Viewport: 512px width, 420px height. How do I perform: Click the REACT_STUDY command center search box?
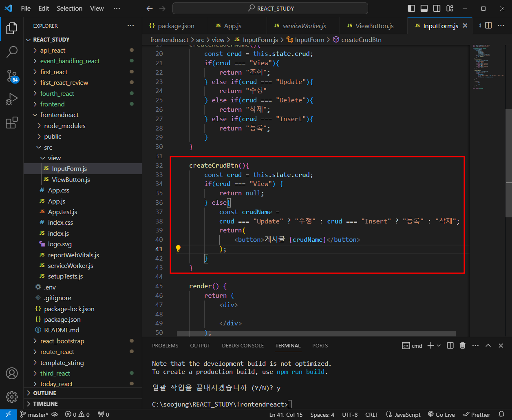pos(270,9)
